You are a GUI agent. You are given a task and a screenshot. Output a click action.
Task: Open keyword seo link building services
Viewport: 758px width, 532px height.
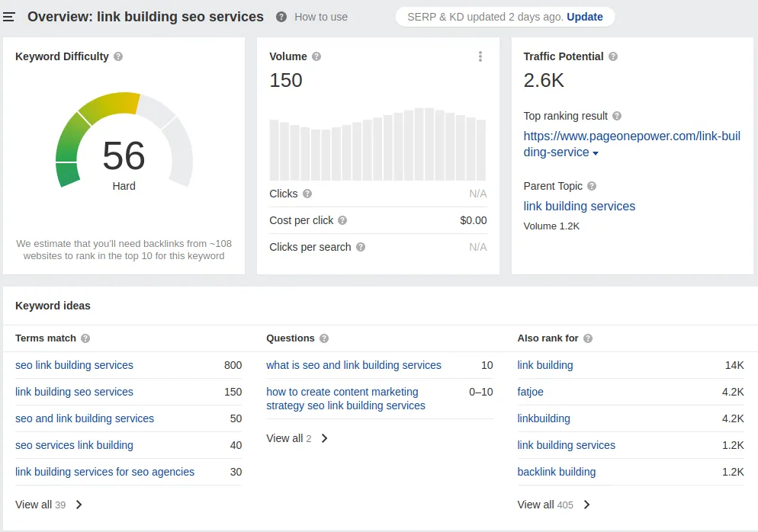(74, 365)
